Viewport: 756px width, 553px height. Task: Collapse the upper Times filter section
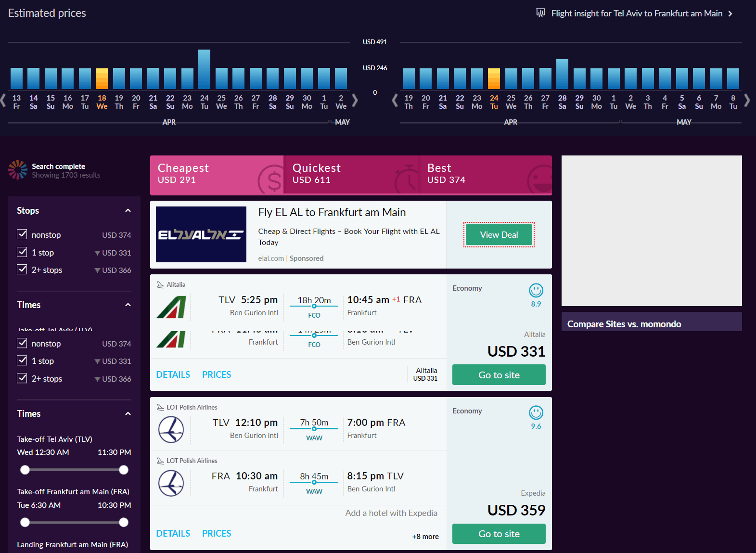pos(128,305)
